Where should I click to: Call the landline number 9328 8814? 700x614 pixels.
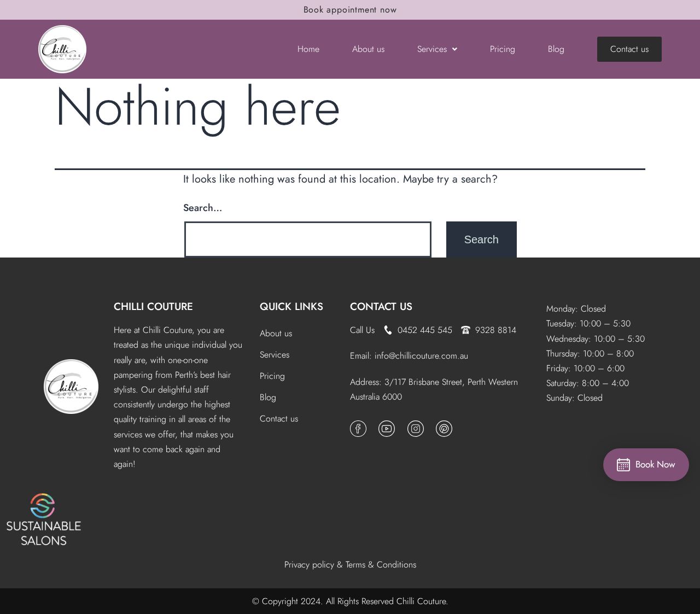coord(495,330)
